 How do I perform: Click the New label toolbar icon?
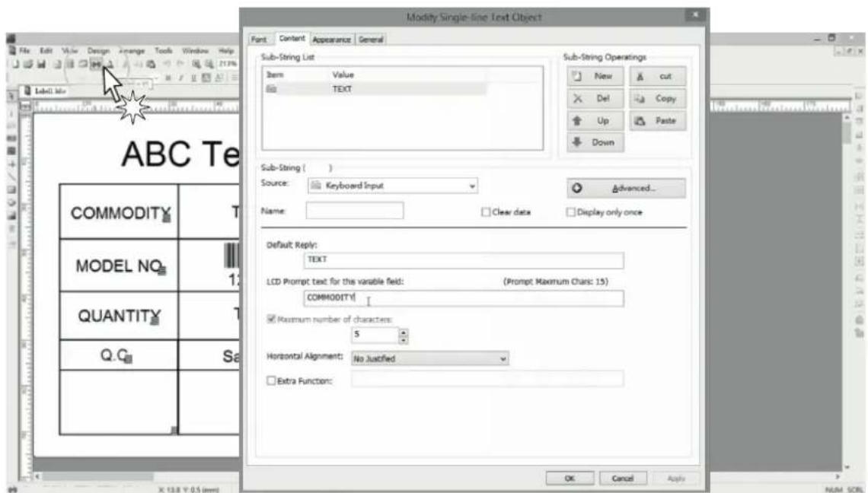click(16, 64)
